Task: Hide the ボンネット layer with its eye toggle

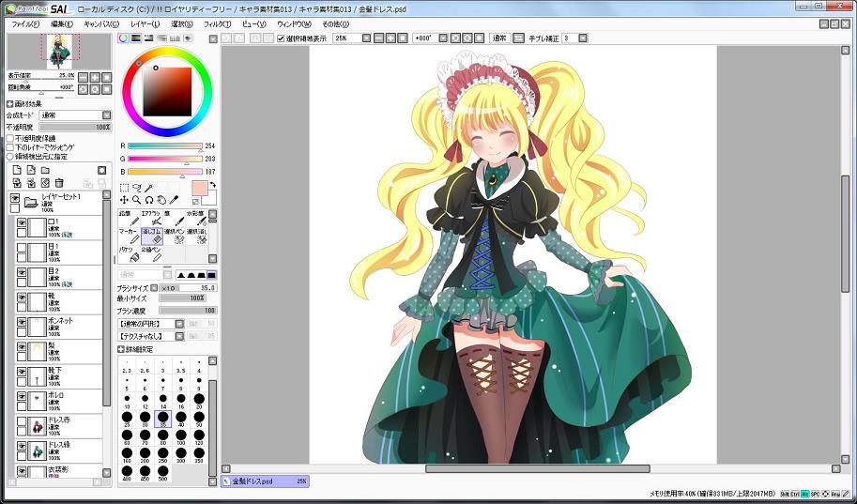Action: 23,322
